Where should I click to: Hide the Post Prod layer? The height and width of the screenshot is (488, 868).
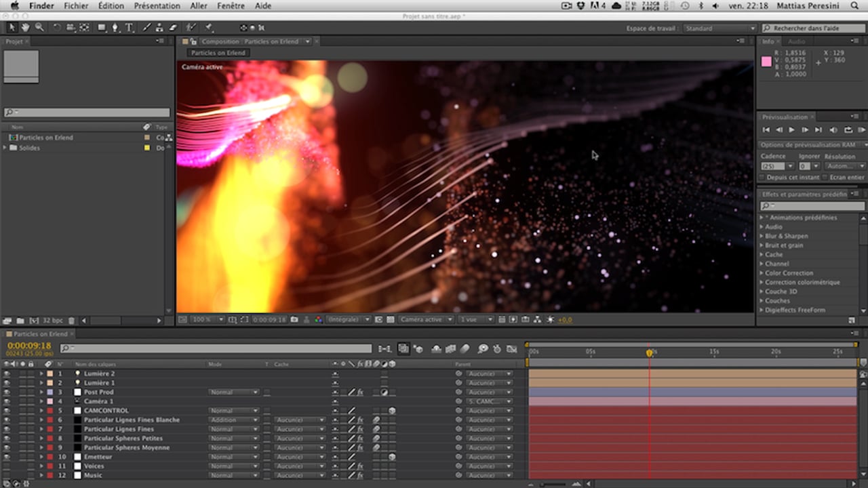click(x=7, y=392)
